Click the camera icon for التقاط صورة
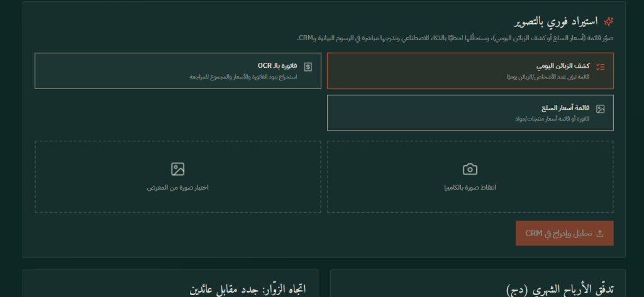The height and width of the screenshot is (297, 644). pos(470,169)
